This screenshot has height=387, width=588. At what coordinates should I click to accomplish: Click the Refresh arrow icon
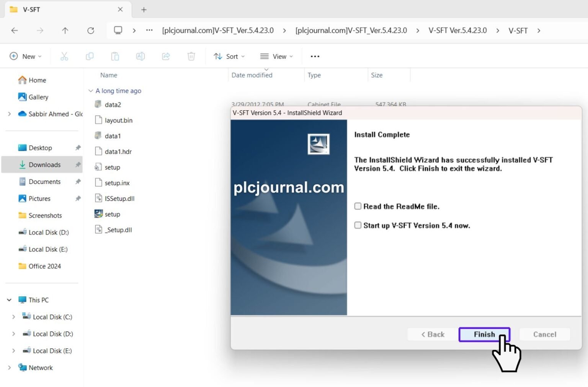(x=91, y=31)
